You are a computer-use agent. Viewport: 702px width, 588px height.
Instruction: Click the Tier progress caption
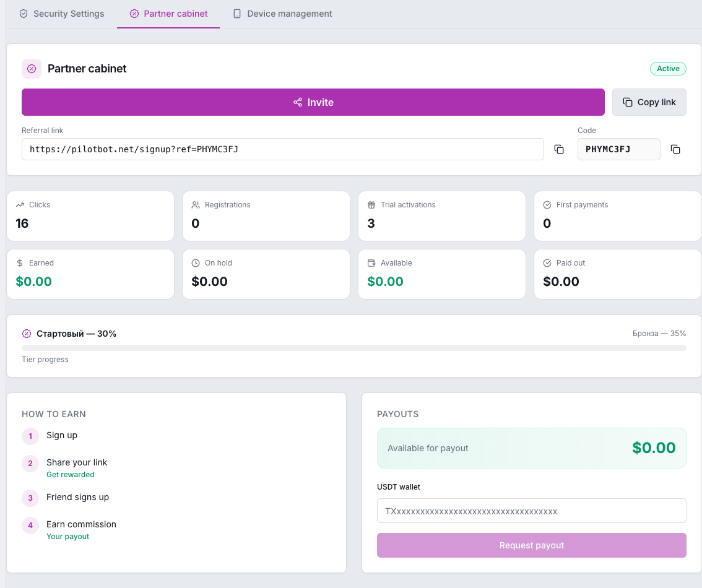point(45,360)
